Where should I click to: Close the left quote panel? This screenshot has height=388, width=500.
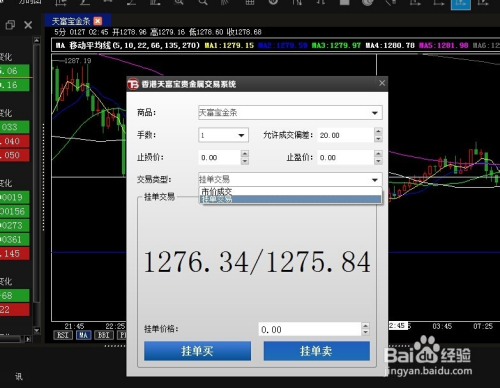coord(28,25)
